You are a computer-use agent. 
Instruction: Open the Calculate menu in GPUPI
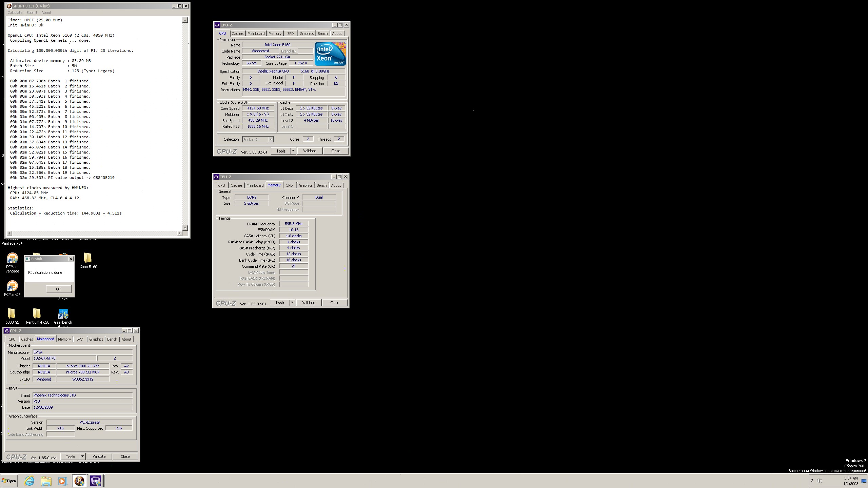click(x=15, y=13)
